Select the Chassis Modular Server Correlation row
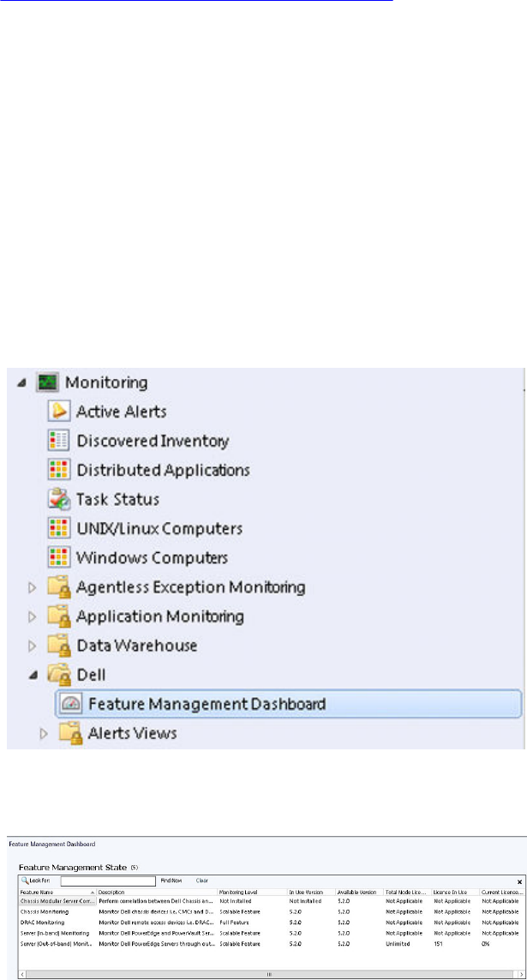 pyautogui.click(x=272, y=901)
